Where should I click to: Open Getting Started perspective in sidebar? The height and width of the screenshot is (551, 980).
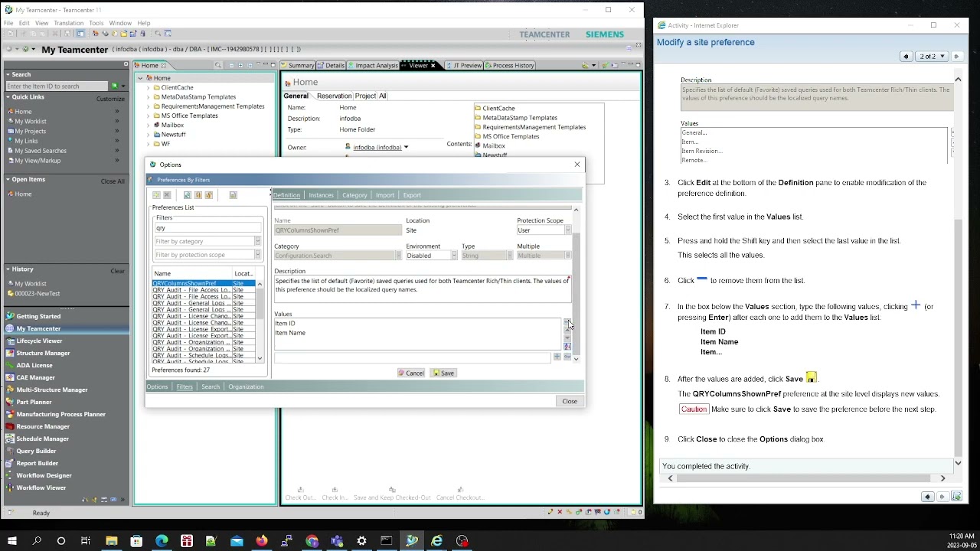(38, 316)
